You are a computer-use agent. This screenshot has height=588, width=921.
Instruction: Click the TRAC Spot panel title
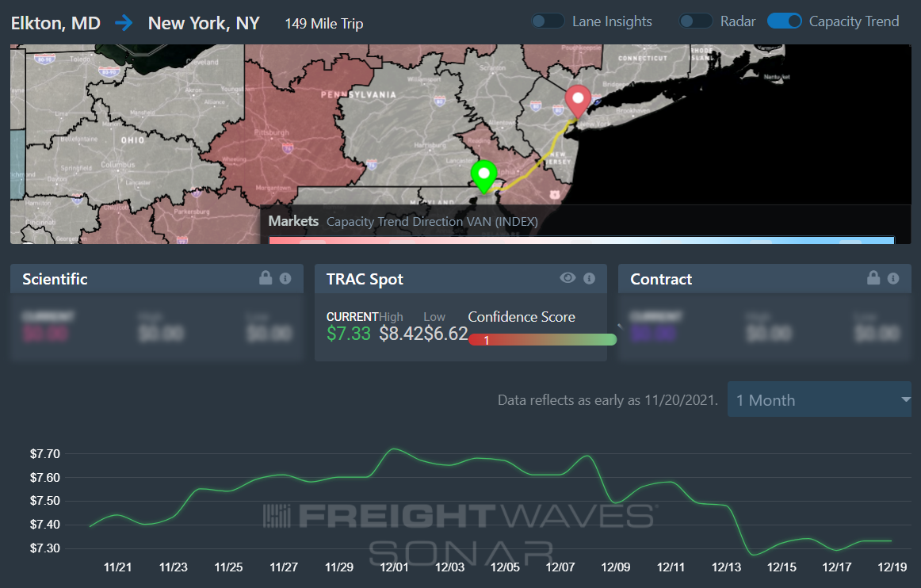point(365,280)
